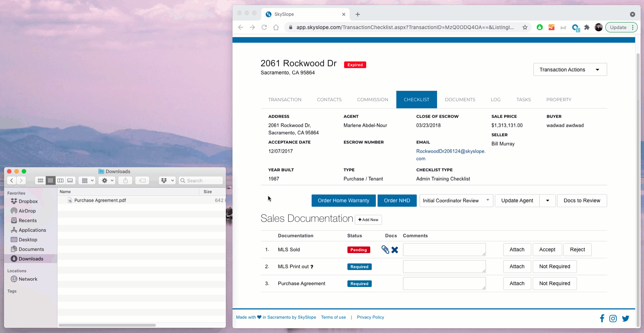Switch Finder to icon view
This screenshot has height=333, width=644.
[x=41, y=181]
